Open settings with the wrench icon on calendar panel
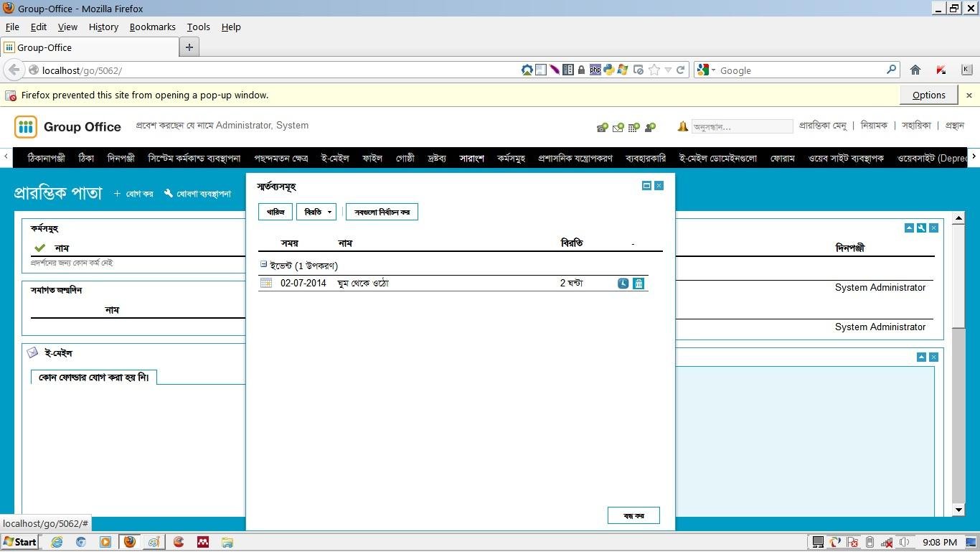 coord(921,228)
